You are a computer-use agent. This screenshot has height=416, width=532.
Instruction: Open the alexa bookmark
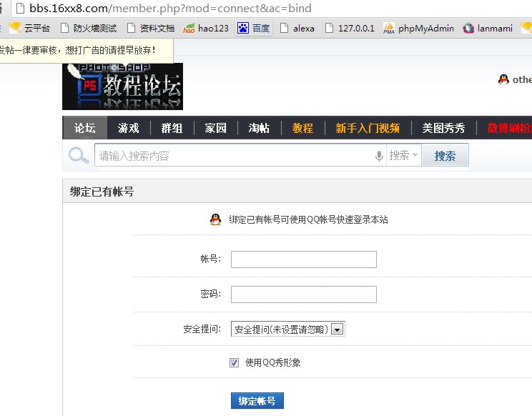(x=297, y=28)
